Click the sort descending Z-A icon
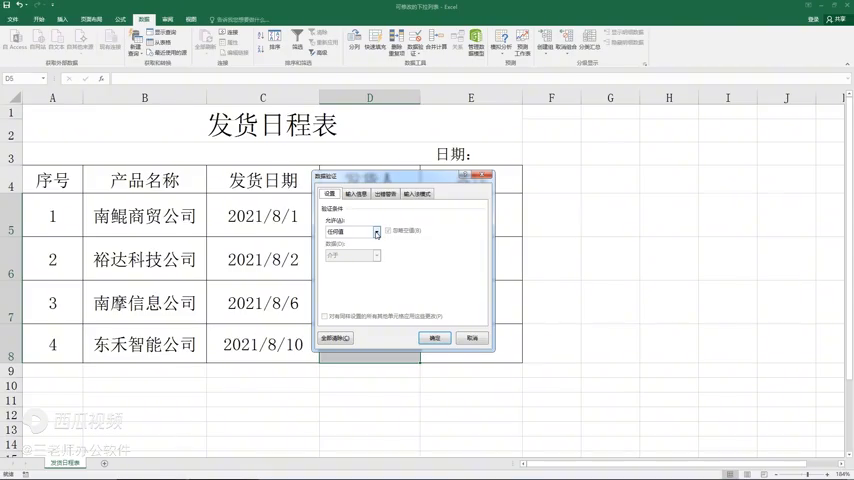The height and width of the screenshot is (480, 854). (260, 48)
